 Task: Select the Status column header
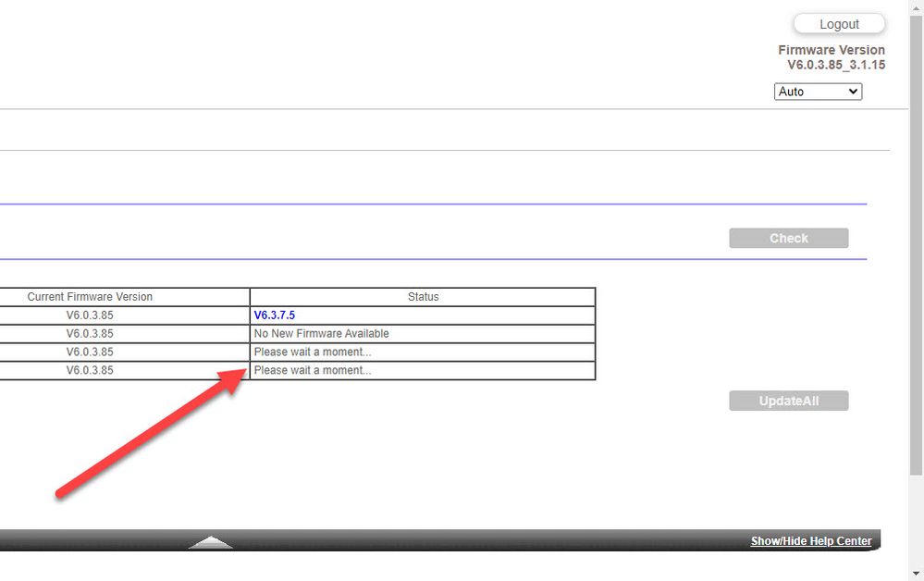(x=423, y=297)
